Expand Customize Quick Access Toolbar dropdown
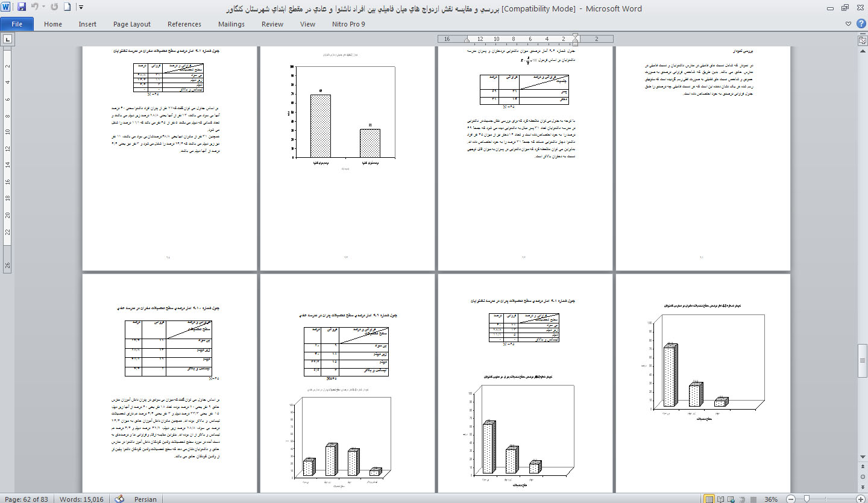868x503 pixels. [81, 8]
